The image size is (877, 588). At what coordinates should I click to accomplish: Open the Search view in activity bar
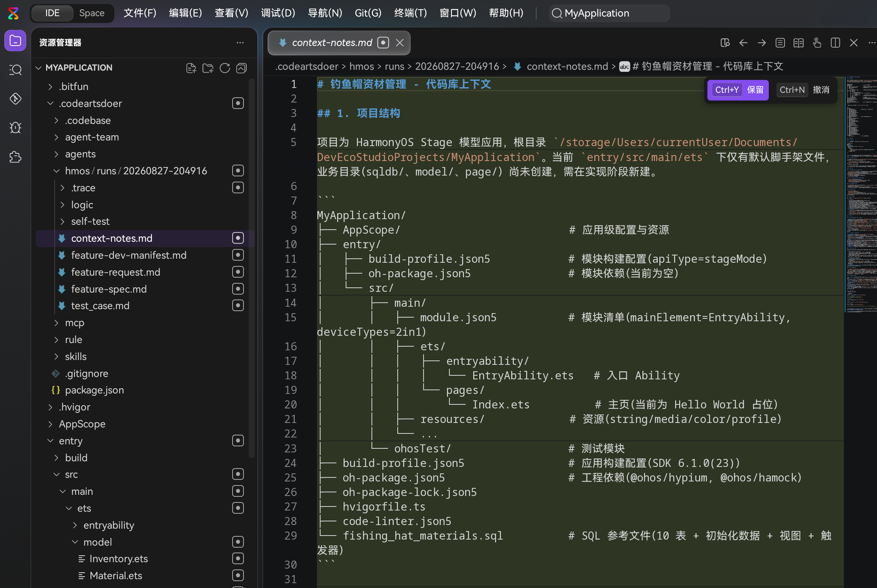click(15, 70)
